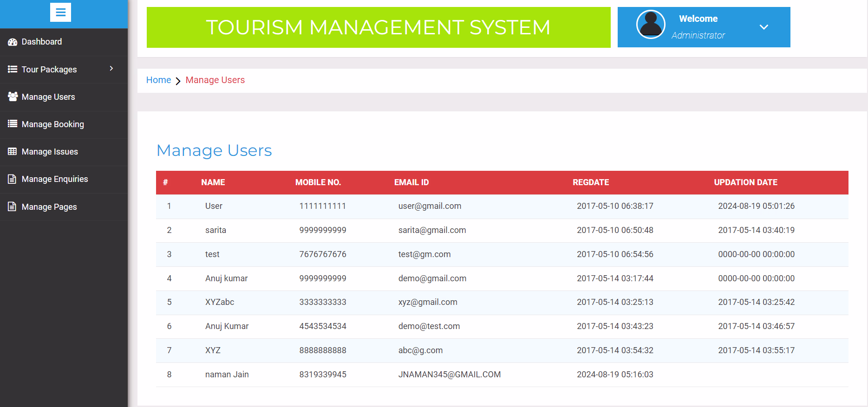Screen dimensions: 868x407
Task: Toggle the hamburger sidebar menu icon
Action: pos(60,13)
